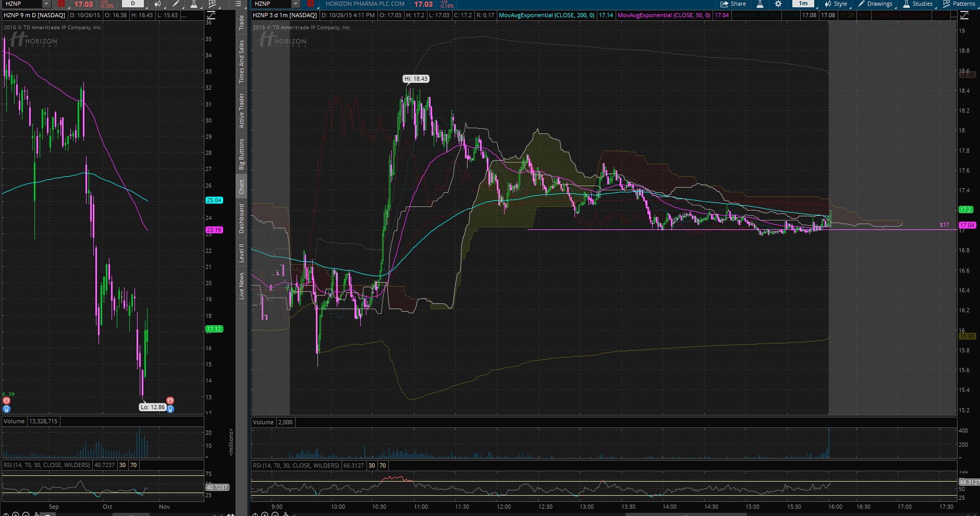Click the right blue lightbulb event icon

(170, 409)
